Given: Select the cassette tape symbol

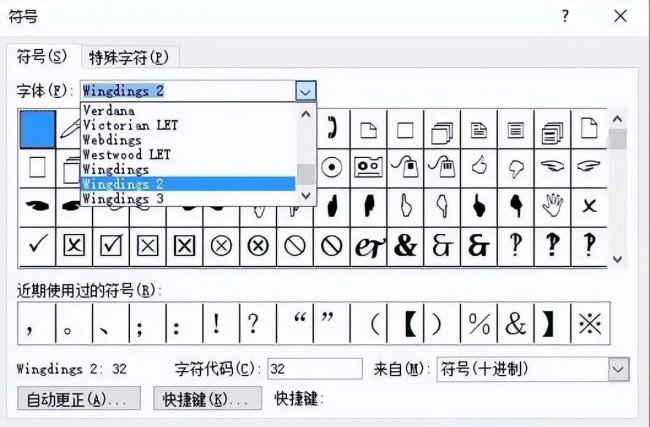Looking at the screenshot, I should point(368,168).
